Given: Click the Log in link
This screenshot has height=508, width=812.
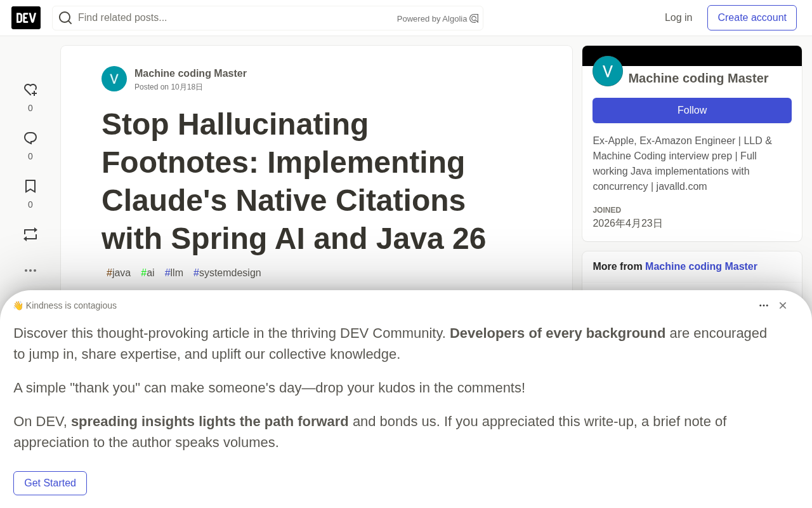Looking at the screenshot, I should 678,18.
